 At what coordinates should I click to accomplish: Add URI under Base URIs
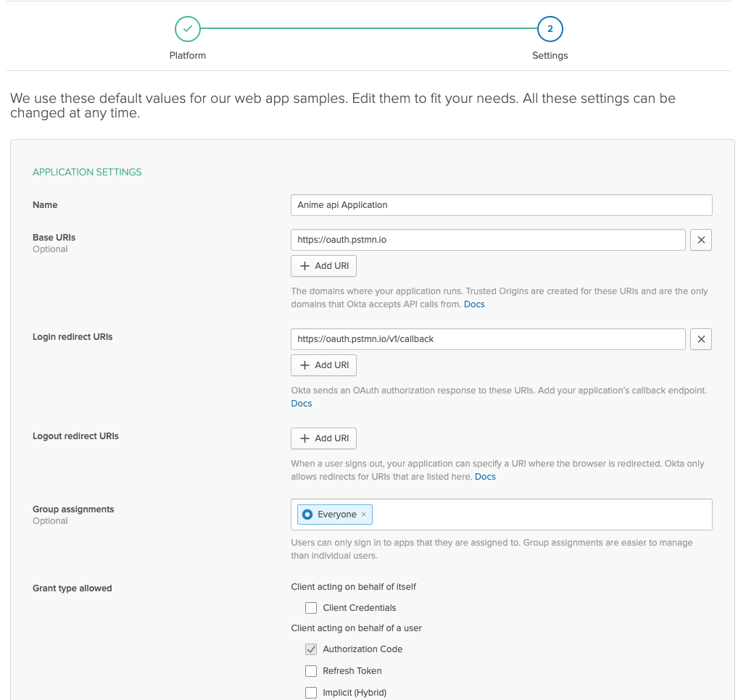point(324,266)
